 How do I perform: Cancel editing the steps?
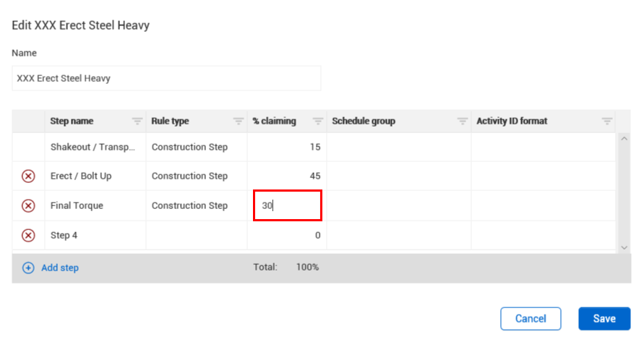tap(531, 319)
